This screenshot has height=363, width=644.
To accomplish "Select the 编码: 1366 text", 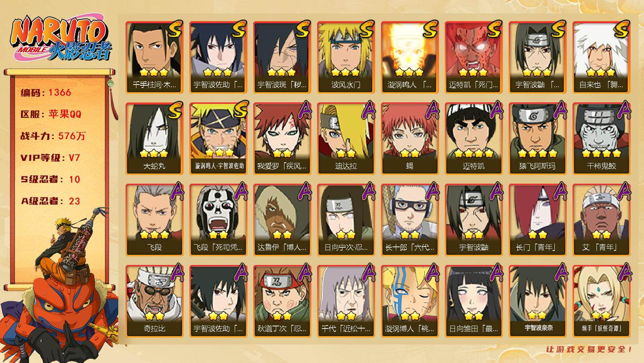I will (x=46, y=93).
